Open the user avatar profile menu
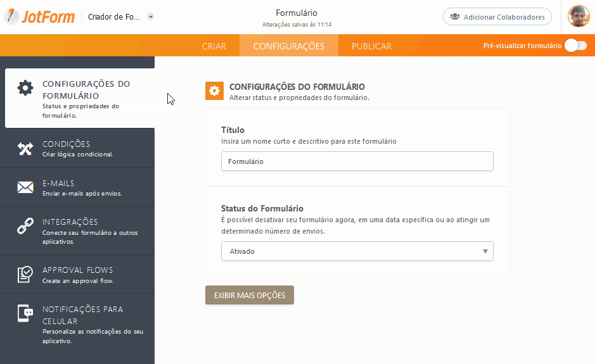The height and width of the screenshot is (364, 595). pyautogui.click(x=579, y=16)
